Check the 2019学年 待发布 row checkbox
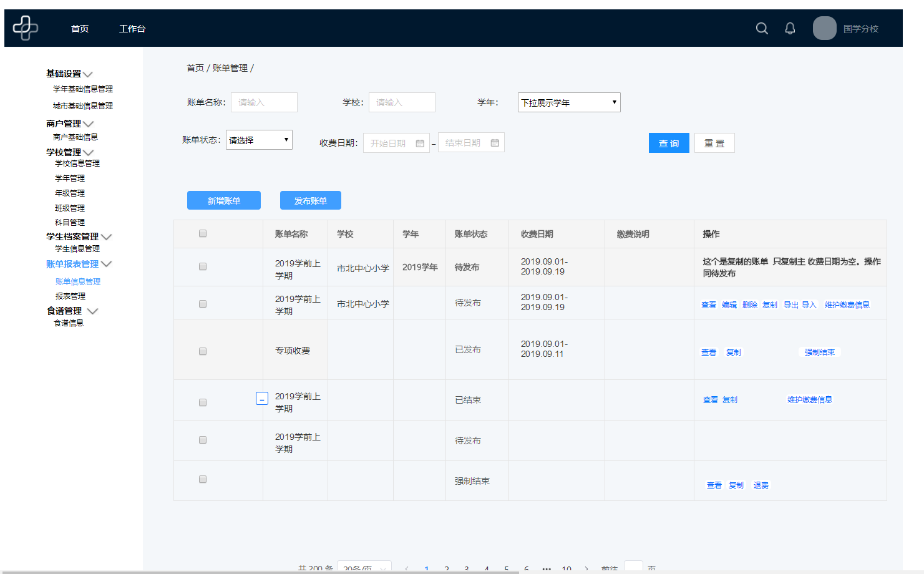The width and height of the screenshot is (924, 574). point(203,266)
